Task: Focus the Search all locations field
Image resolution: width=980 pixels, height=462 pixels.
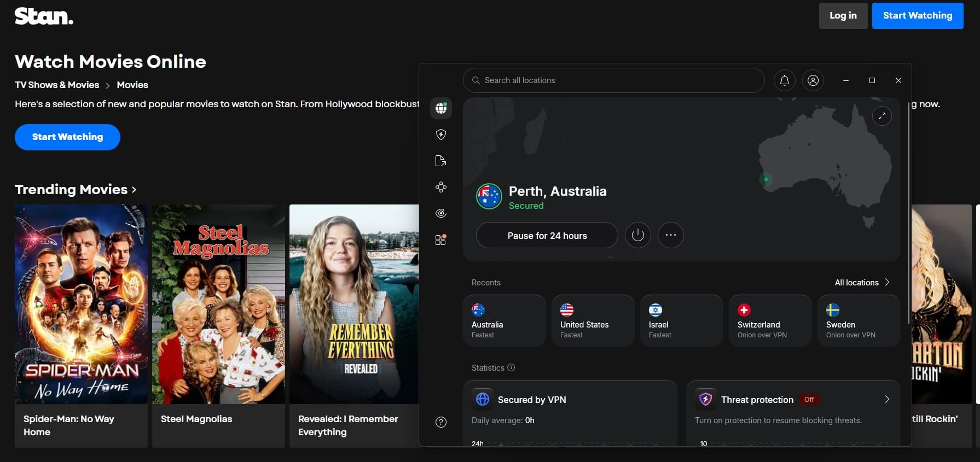Action: pyautogui.click(x=613, y=80)
